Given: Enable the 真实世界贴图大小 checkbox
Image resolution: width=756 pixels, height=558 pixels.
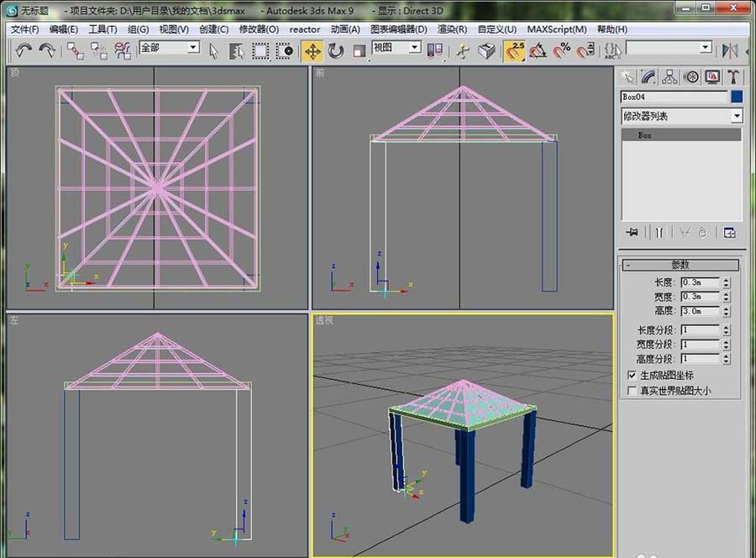Looking at the screenshot, I should pos(632,391).
